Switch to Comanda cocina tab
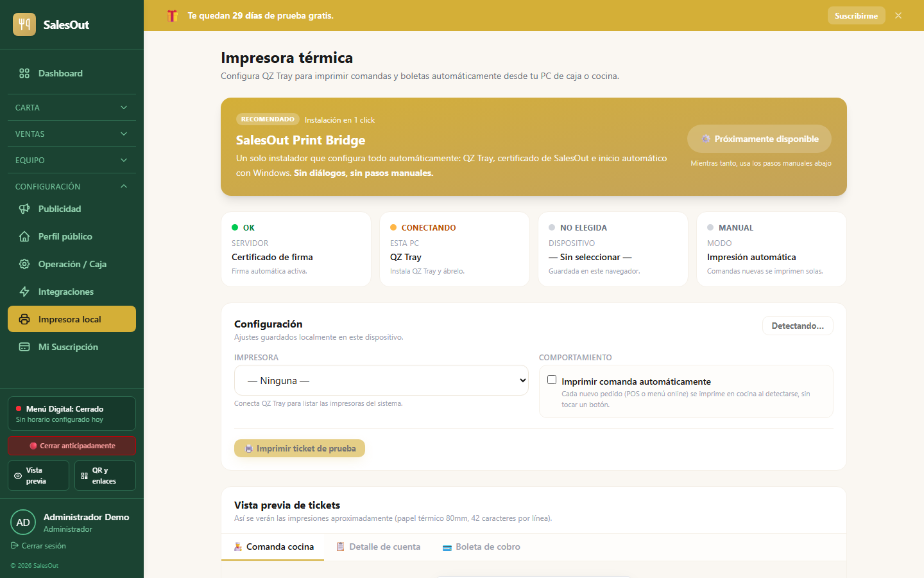Screen dimensions: 924x578 click(273, 547)
